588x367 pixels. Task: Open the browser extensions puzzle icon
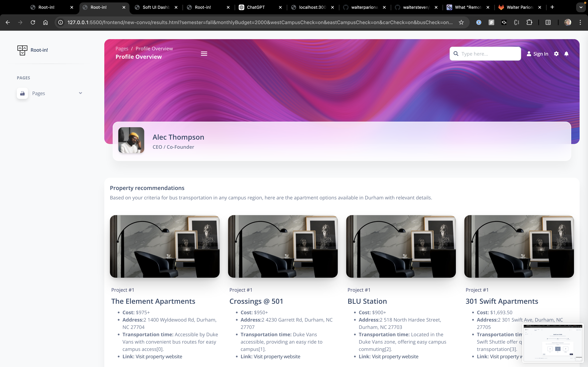coord(529,22)
